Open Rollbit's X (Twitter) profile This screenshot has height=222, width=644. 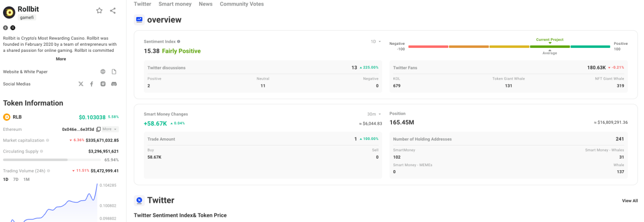point(80,84)
